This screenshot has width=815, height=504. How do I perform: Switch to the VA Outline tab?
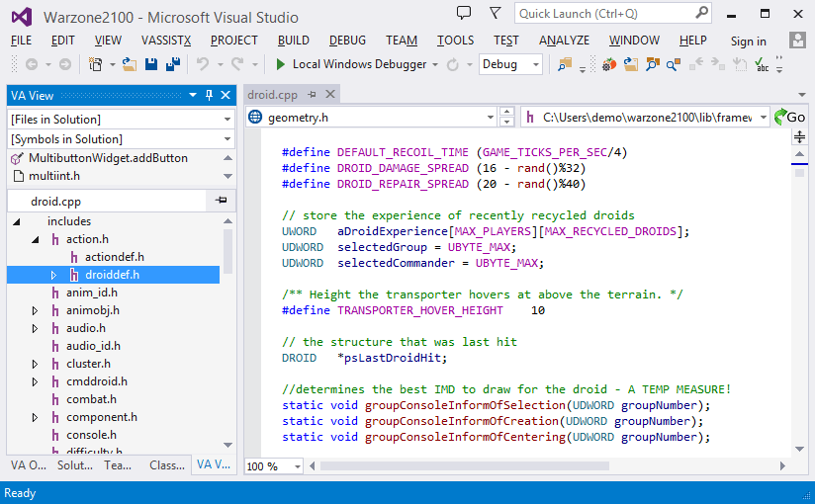click(29, 465)
